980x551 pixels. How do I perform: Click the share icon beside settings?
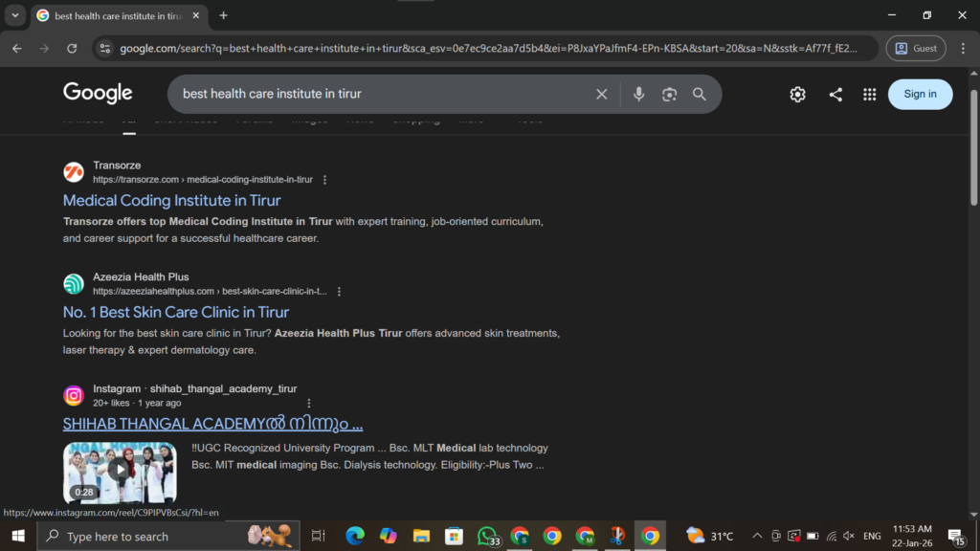pos(835,94)
